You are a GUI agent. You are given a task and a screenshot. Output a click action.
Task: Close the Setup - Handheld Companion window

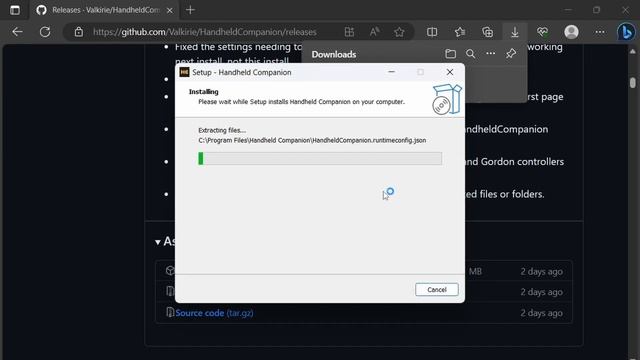(450, 72)
